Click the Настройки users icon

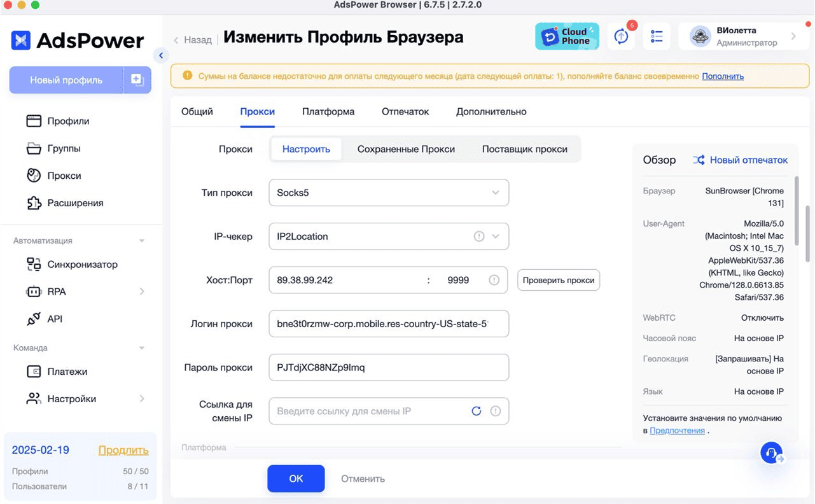pos(34,399)
